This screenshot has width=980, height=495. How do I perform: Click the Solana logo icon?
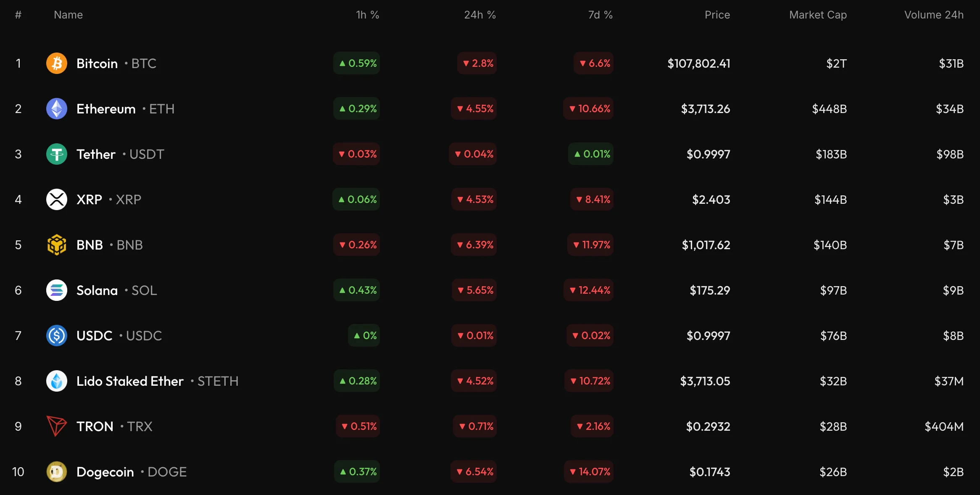(57, 290)
